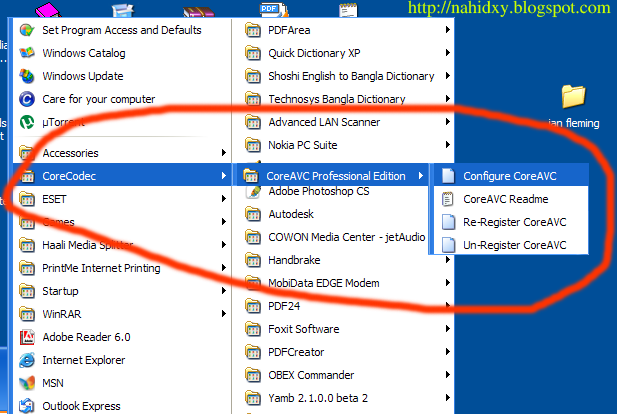
Task: Click the WinRAR folder icon
Action: (x=27, y=314)
